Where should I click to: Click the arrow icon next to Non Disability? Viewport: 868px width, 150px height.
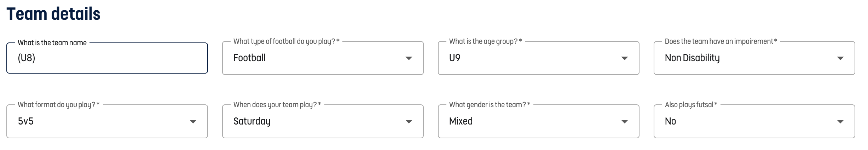click(x=840, y=58)
